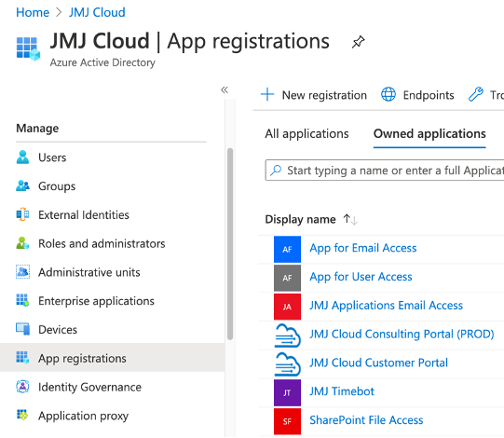Screen dimensions: 504x438
Task: Click the application name search field
Action: pos(385,171)
